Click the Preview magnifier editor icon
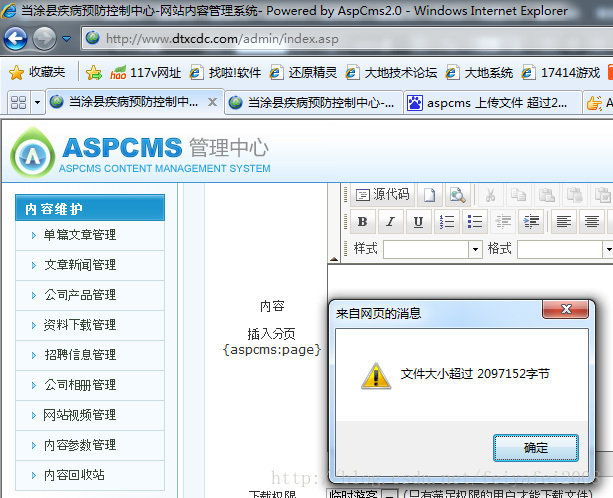 point(457,194)
